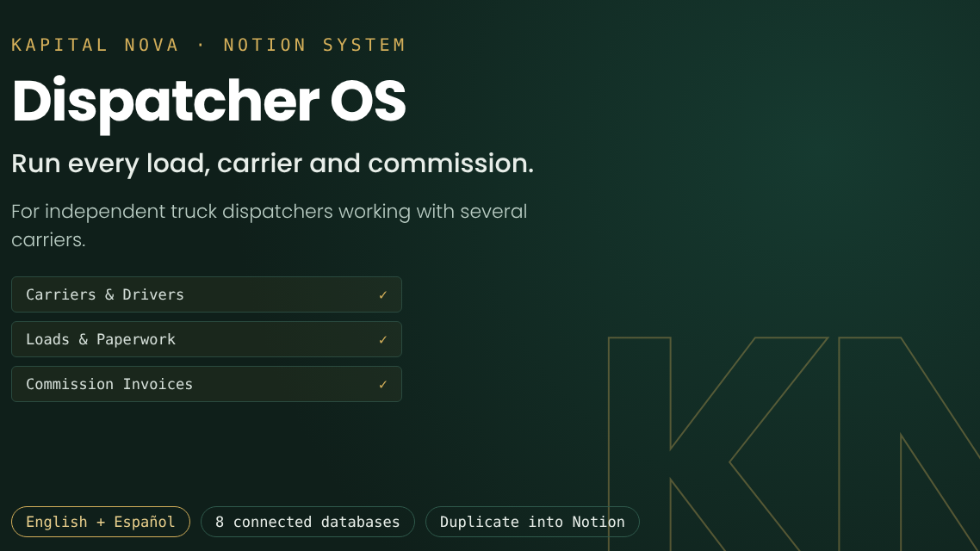Click the 'Run every load, carrier and commission.' subtitle
The height and width of the screenshot is (551, 980).
point(272,164)
